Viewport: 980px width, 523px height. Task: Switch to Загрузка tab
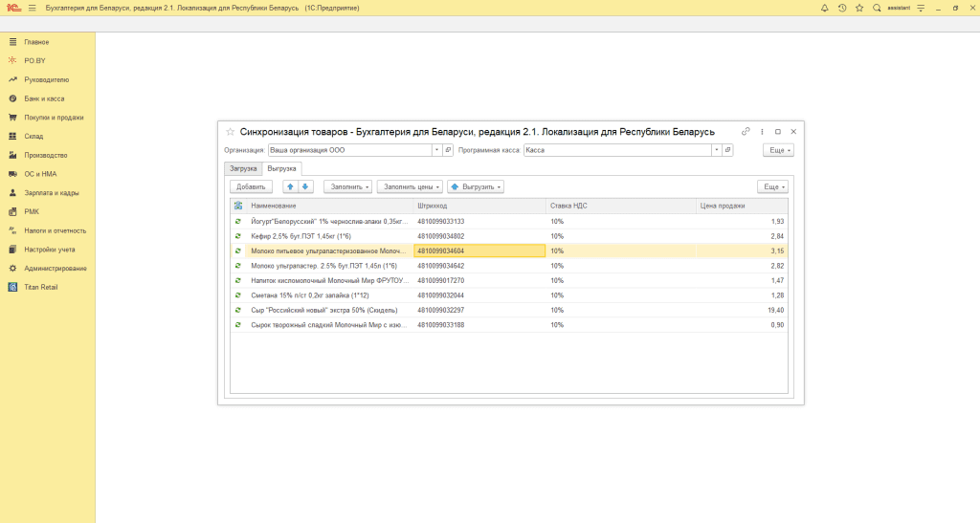243,168
